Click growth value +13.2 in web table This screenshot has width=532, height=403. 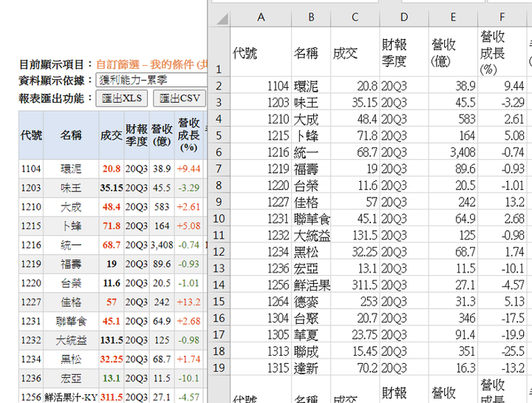tap(188, 302)
